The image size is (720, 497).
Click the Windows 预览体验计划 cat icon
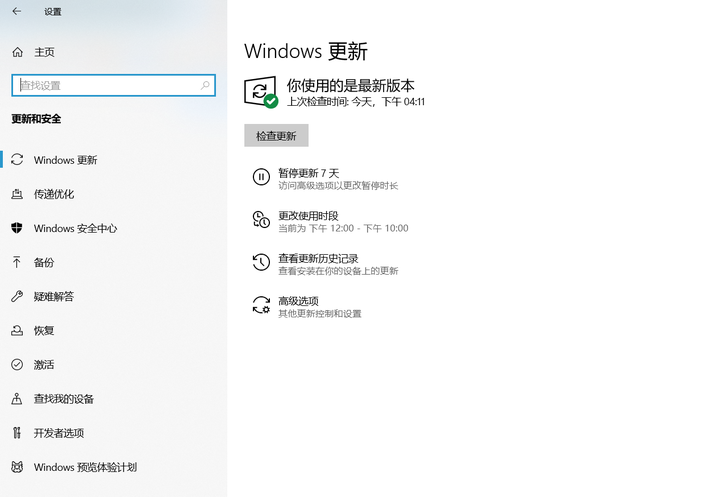pos(17,467)
